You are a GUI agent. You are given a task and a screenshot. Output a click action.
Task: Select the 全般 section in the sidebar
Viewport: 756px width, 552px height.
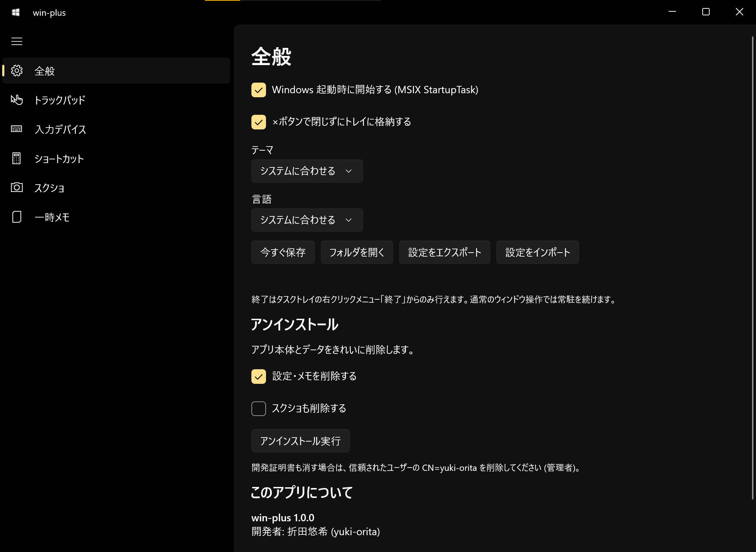click(x=116, y=71)
